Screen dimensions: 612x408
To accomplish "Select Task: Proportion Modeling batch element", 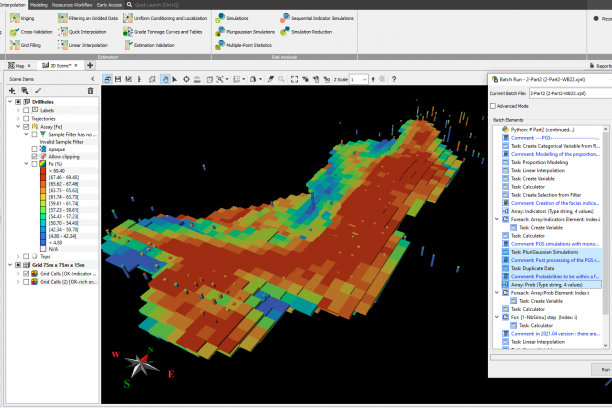I will (x=539, y=162).
